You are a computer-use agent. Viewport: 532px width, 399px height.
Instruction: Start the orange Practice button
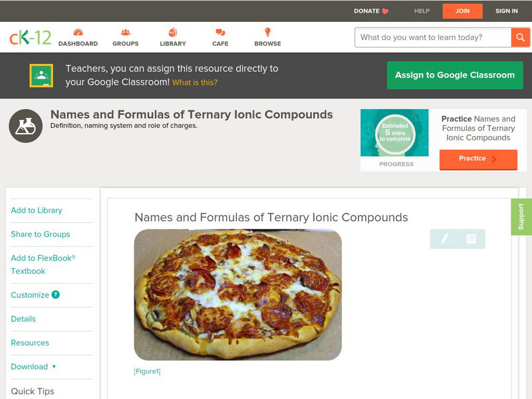(x=478, y=159)
